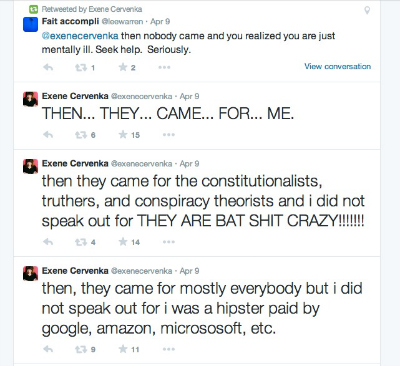Open more menu on THEN THEY CAME tweet
Image resolution: width=400 pixels, height=366 pixels.
tap(169, 135)
